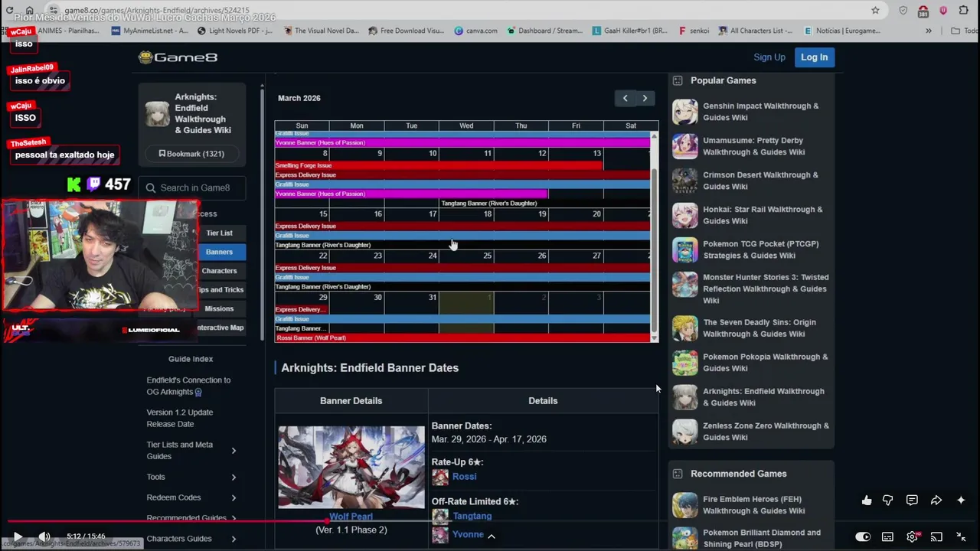Open the browser extensions puzzle icon

pyautogui.click(x=964, y=11)
